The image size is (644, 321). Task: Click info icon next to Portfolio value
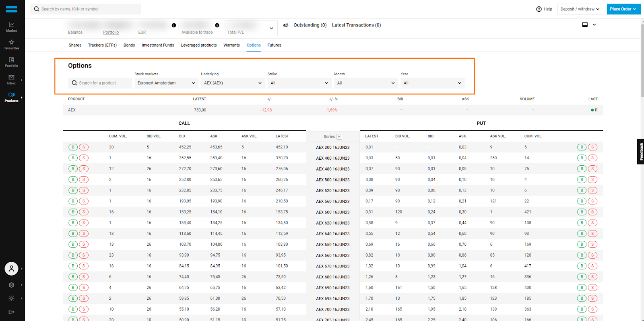click(174, 25)
